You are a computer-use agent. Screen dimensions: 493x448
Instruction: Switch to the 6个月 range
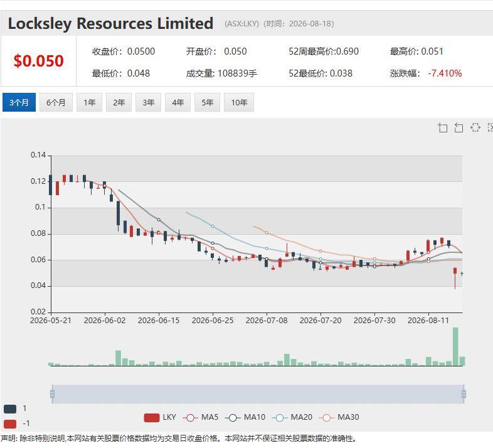[x=56, y=102]
